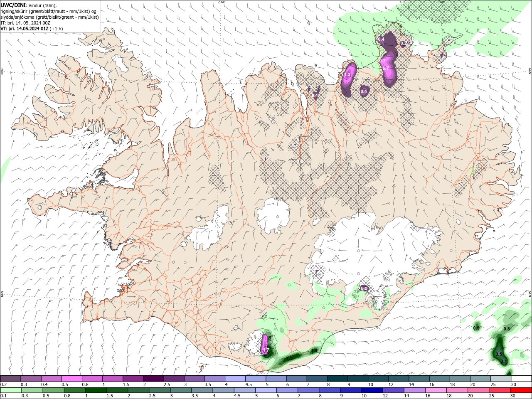Click the medium green 0.5 swatch in lower rain scale

pos(53,390)
